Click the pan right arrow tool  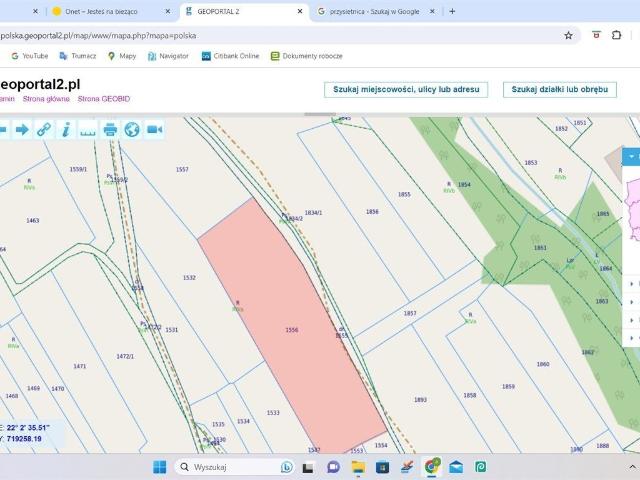pos(21,129)
